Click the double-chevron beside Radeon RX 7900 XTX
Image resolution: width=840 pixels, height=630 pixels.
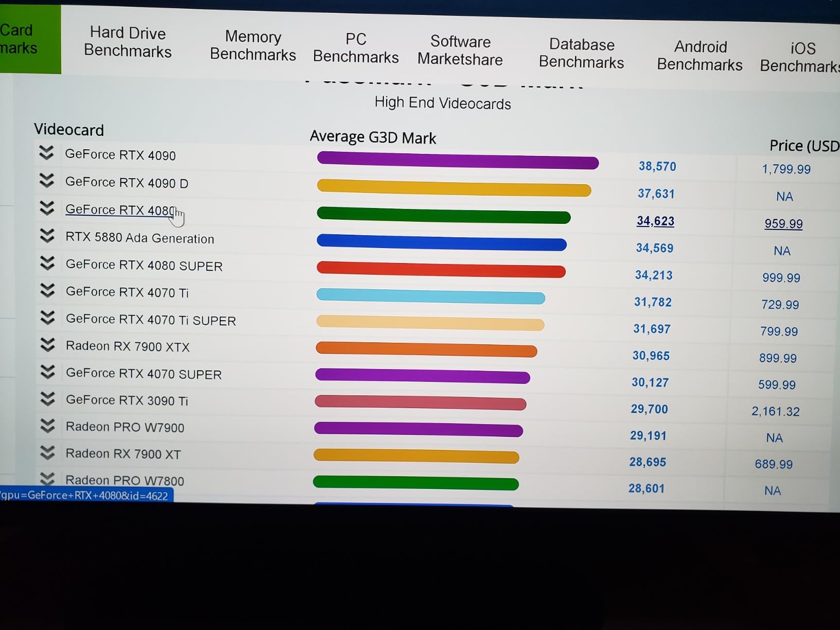(47, 345)
